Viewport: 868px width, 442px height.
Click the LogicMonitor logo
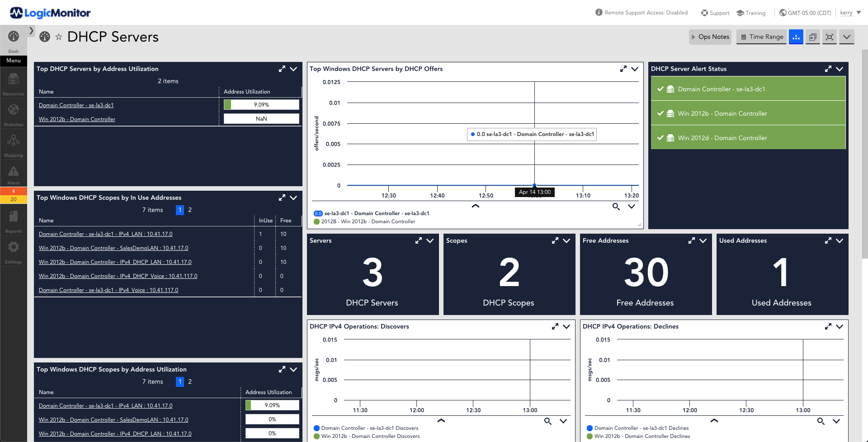[x=50, y=13]
